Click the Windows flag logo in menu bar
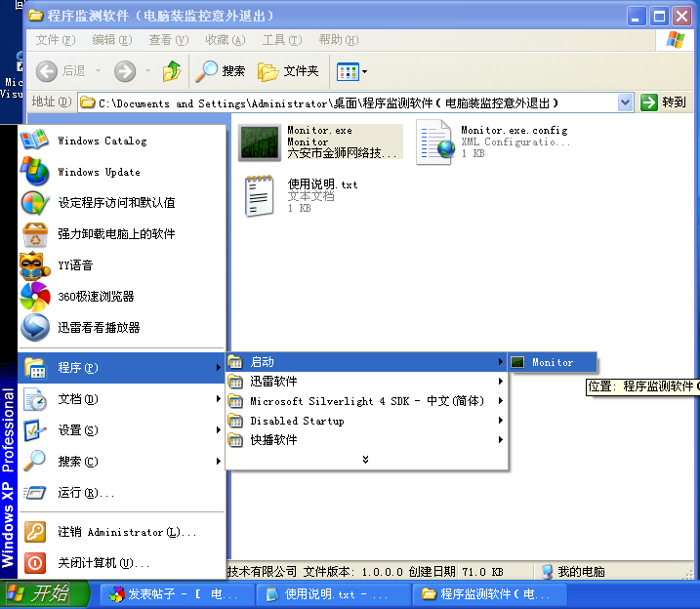Screen dimensions: 700x609 [x=676, y=40]
